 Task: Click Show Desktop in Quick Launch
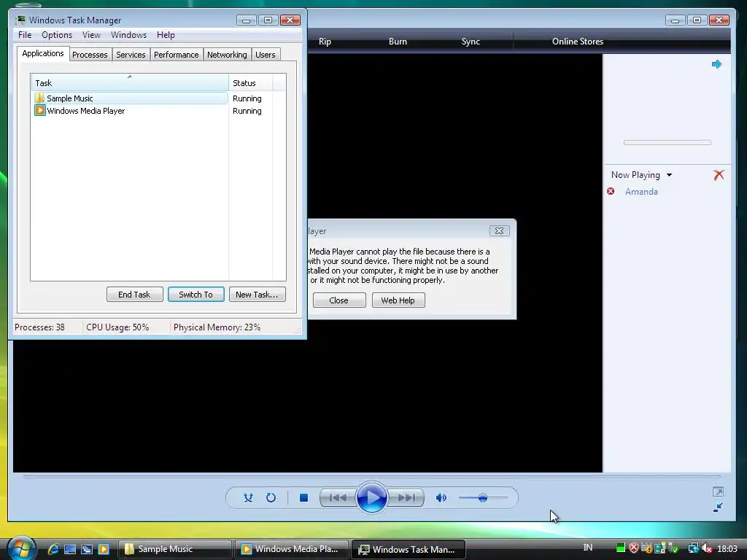70,549
